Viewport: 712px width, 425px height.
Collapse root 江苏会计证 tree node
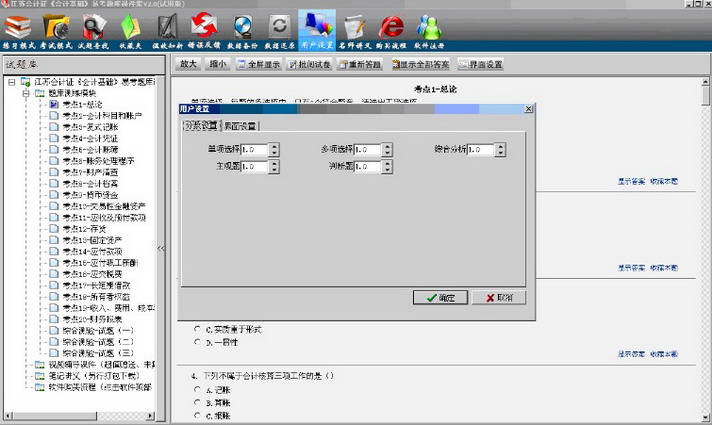click(x=12, y=82)
